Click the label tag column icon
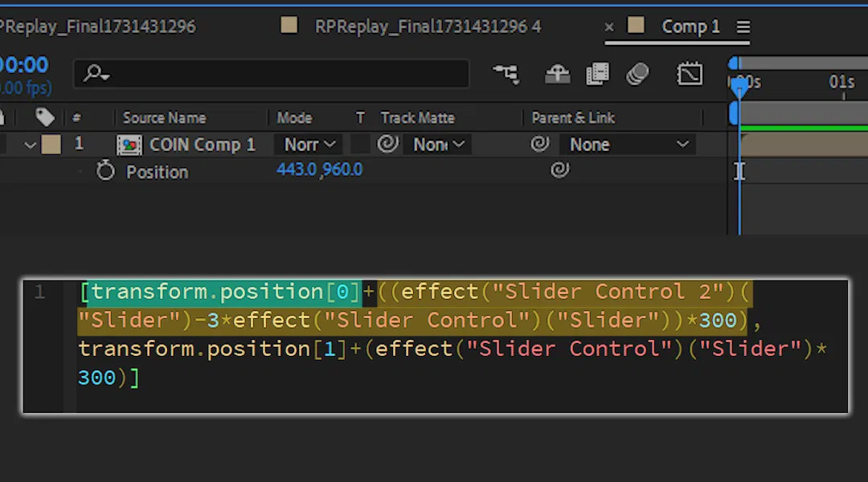 tap(45, 117)
